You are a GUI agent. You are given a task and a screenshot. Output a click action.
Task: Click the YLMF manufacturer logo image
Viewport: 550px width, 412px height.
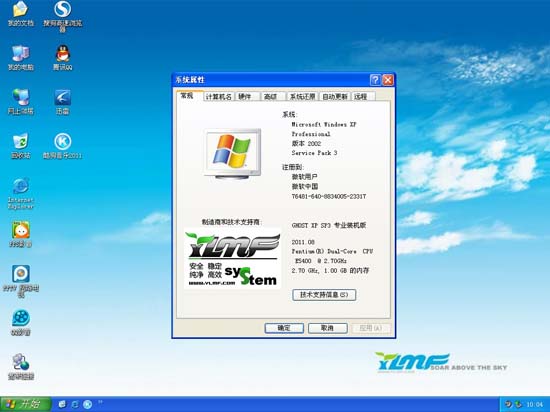pyautogui.click(x=233, y=258)
